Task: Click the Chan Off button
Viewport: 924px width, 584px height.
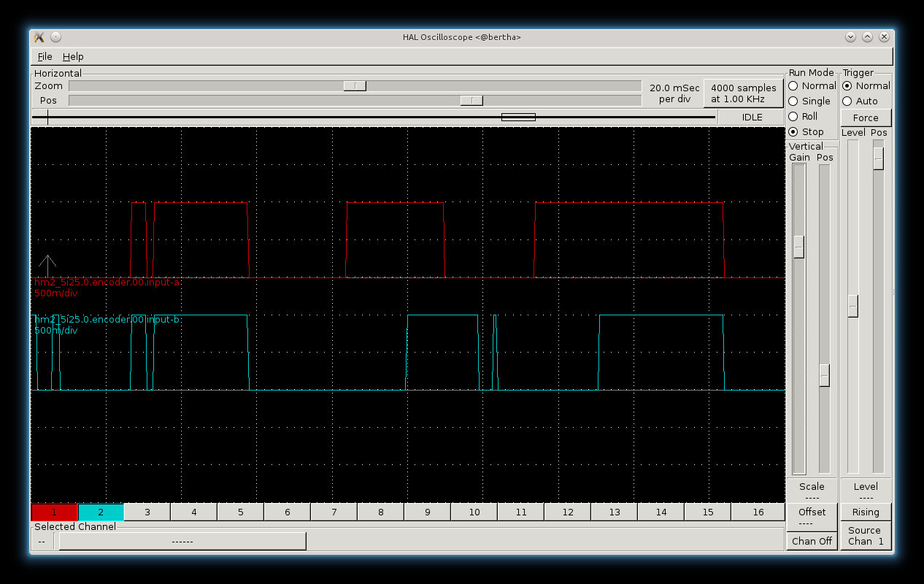Action: tap(812, 542)
